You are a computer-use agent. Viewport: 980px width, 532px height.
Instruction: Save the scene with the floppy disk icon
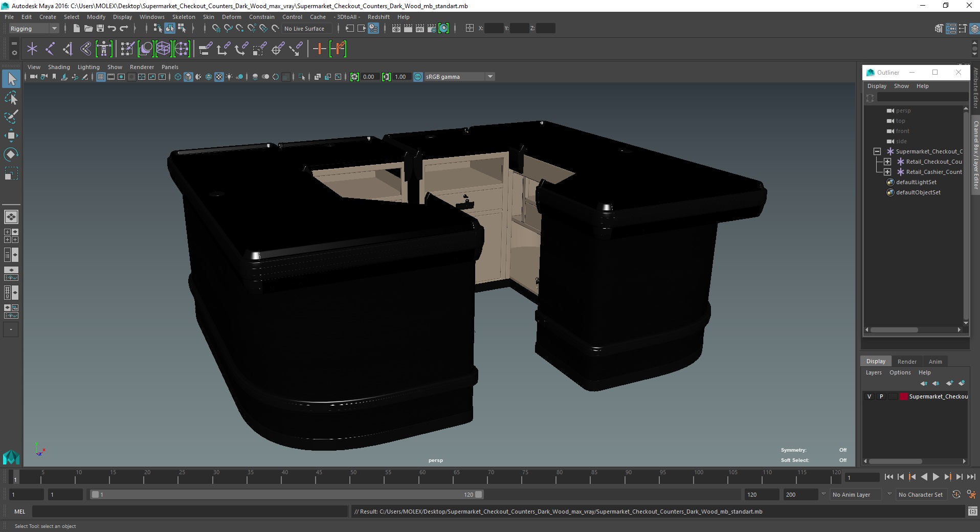tap(100, 29)
